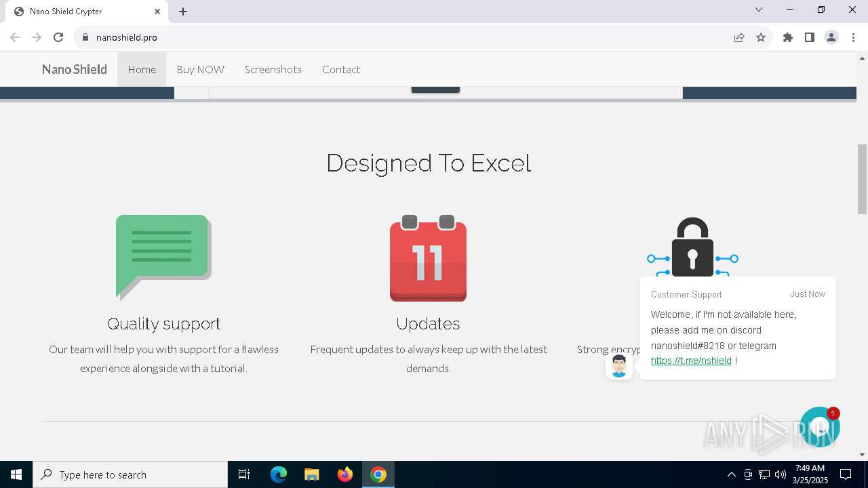Click the 'Frequent updates' description text
868x488 pixels.
[x=429, y=359]
